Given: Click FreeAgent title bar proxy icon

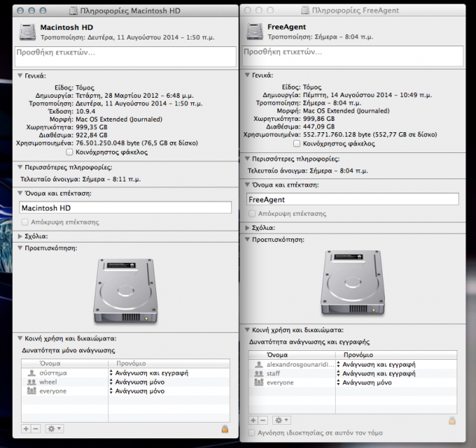Looking at the screenshot, I should tap(305, 10).
